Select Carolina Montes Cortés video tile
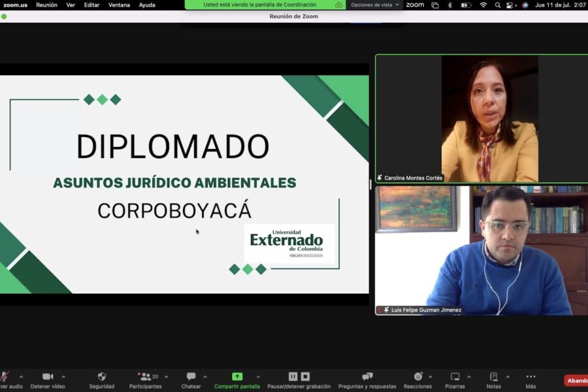 click(481, 118)
